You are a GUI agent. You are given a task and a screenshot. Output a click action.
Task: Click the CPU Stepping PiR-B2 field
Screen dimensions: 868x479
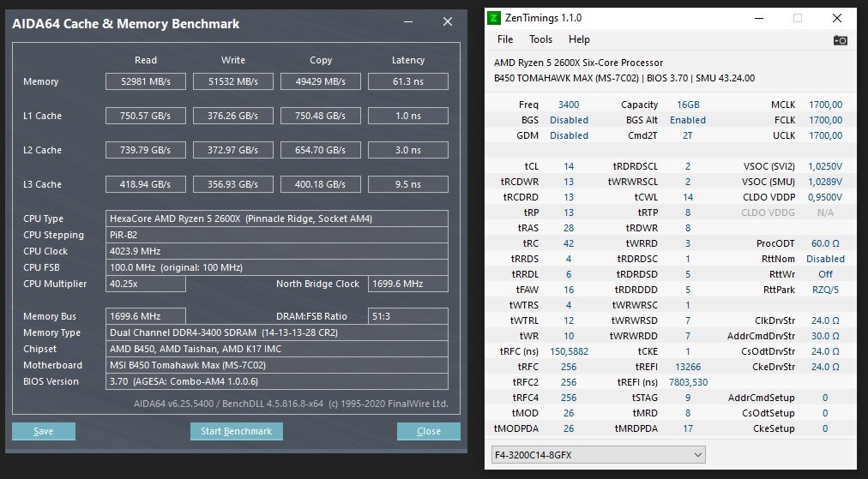click(x=277, y=235)
